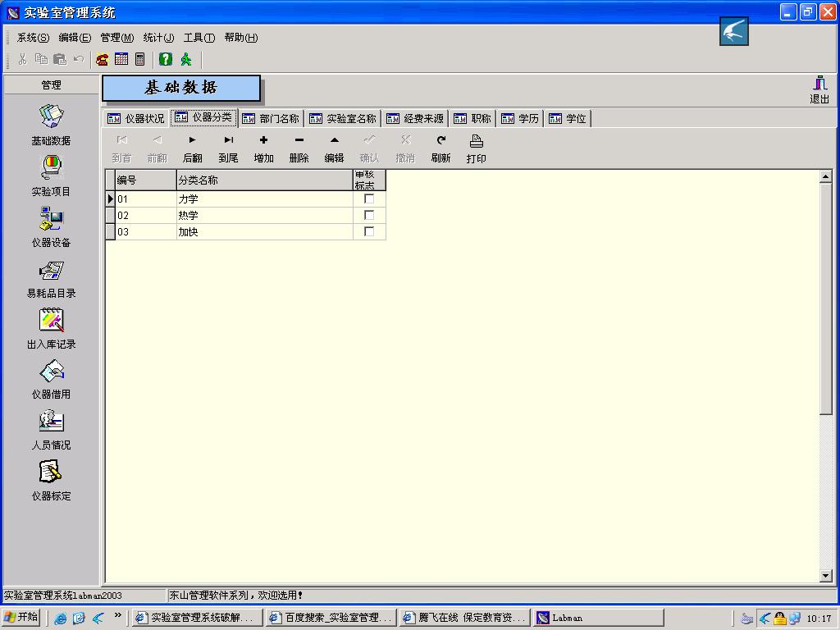Toggle 审核标志 checkbox for 力学 row
This screenshot has height=630, width=840.
pos(369,199)
